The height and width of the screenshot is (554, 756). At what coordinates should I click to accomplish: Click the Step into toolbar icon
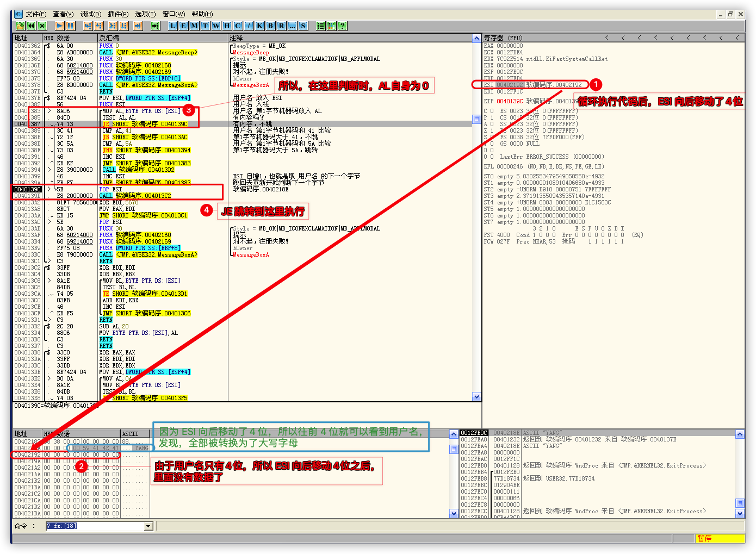(87, 26)
